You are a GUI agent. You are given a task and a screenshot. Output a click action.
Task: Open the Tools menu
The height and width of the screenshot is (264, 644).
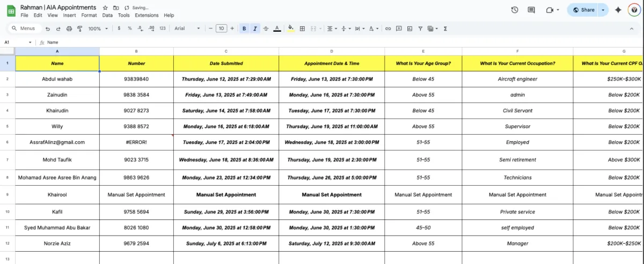coord(123,16)
